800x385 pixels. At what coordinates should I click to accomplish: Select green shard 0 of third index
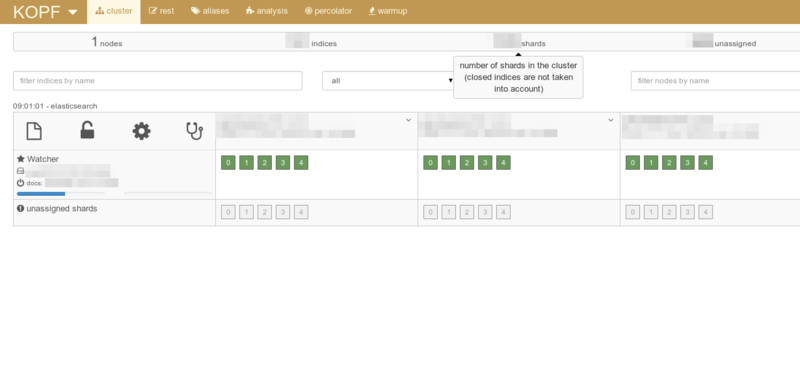coord(633,163)
